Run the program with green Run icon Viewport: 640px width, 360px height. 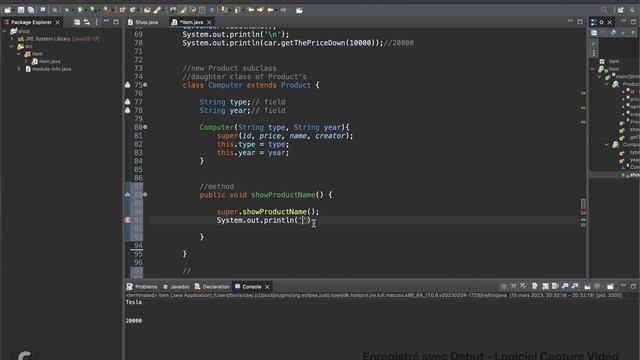pyautogui.click(x=80, y=10)
